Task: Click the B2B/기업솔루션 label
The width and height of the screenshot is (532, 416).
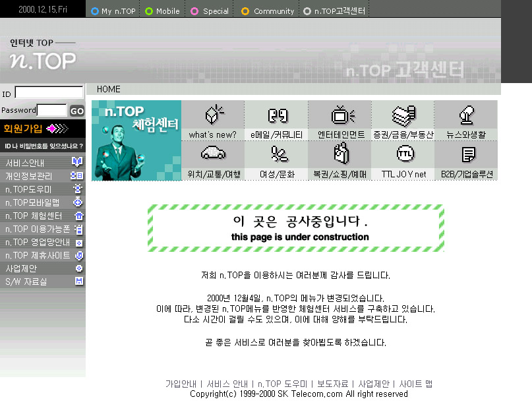Action: pyautogui.click(x=467, y=174)
